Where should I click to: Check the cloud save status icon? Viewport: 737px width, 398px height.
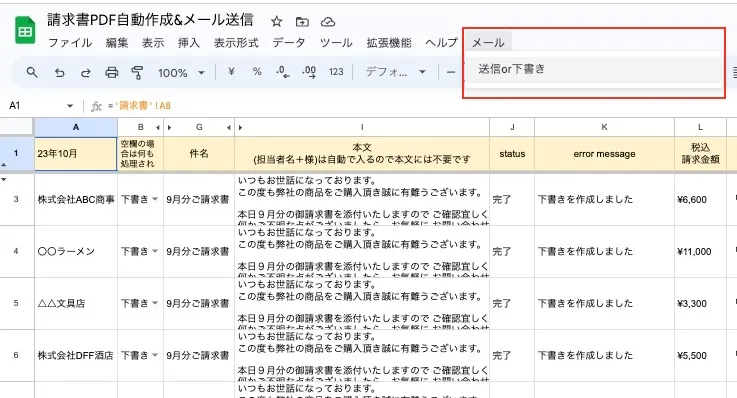click(x=328, y=22)
